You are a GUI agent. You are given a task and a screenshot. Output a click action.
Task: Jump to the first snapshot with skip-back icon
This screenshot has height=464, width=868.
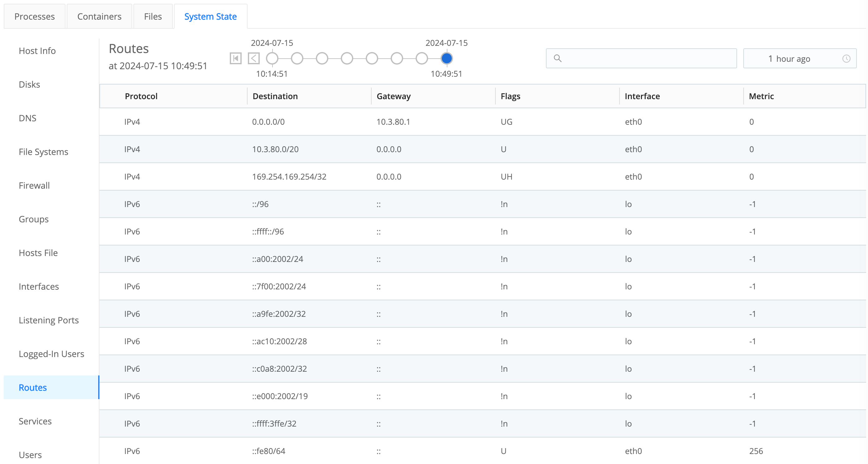(x=236, y=58)
